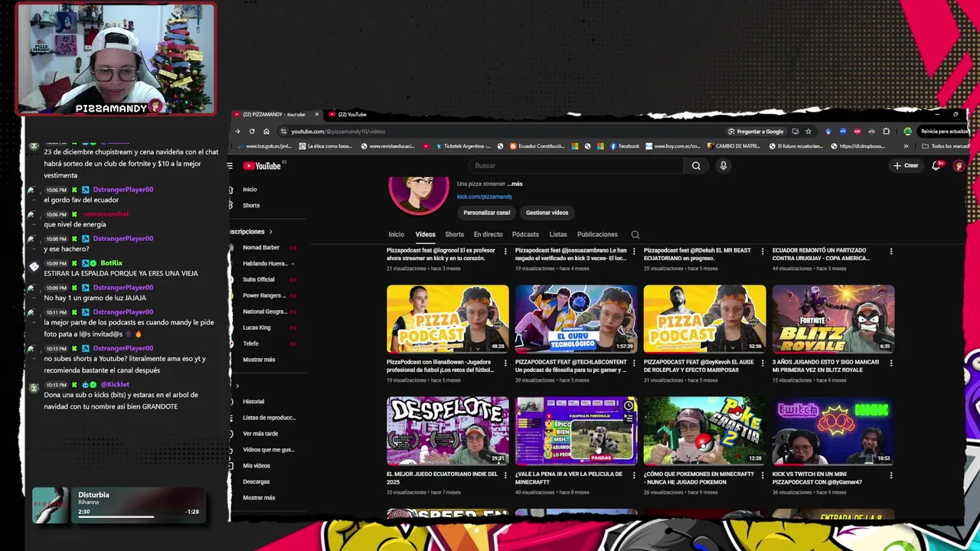This screenshot has width=980, height=551.
Task: Open the Publicaciones tab
Action: click(x=597, y=234)
